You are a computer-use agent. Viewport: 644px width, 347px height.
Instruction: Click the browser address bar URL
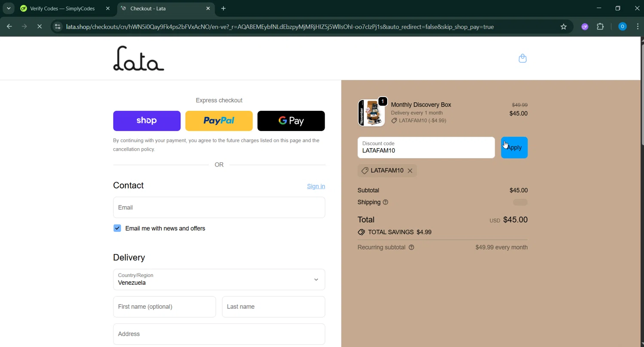280,27
